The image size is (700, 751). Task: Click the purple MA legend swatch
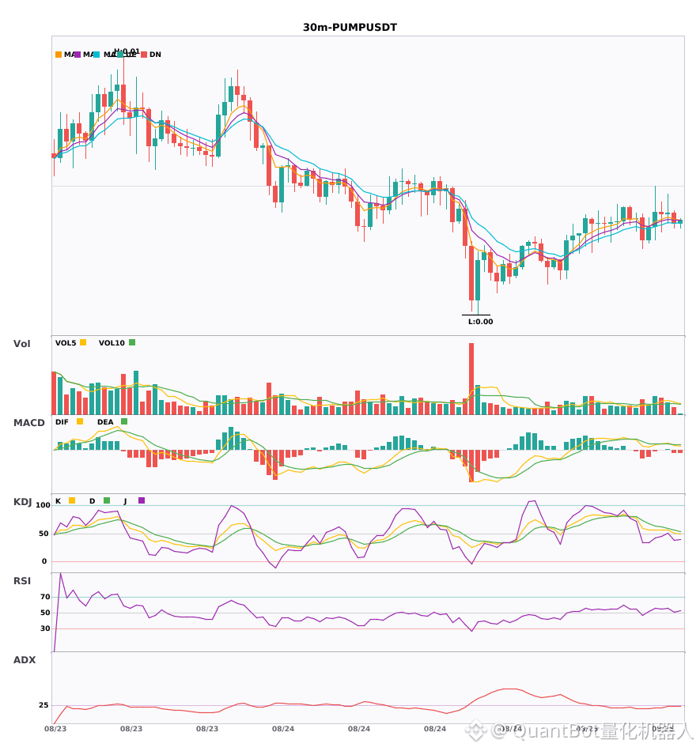point(78,55)
